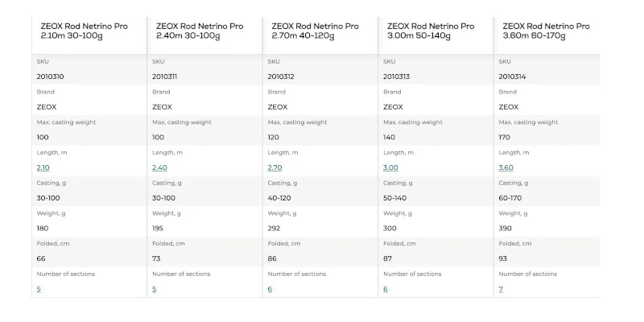Image resolution: width=644 pixels, height=322 pixels.
Task: Click SKU value 2010313
Action: (x=396, y=76)
